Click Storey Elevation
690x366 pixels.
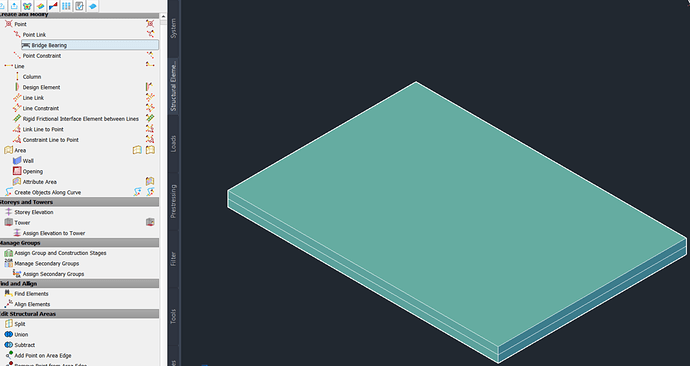coord(34,212)
